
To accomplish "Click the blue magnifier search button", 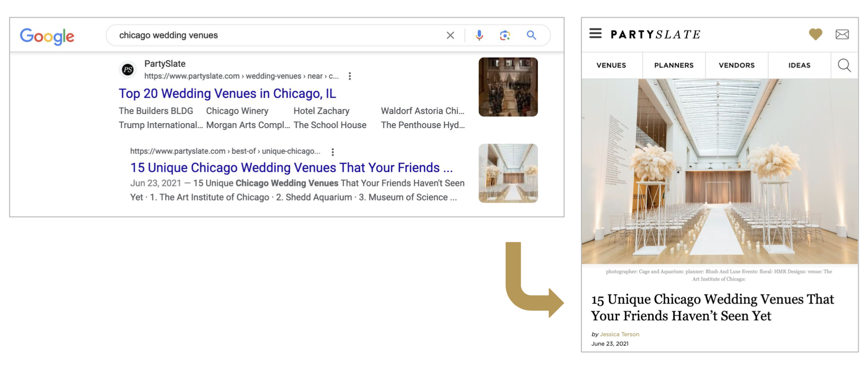I will (531, 35).
